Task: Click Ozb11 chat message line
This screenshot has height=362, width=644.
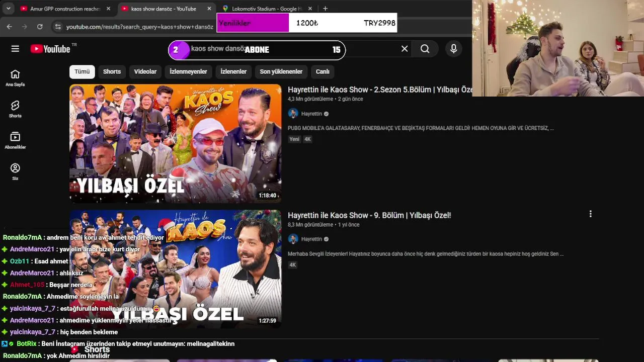Action: click(35, 261)
